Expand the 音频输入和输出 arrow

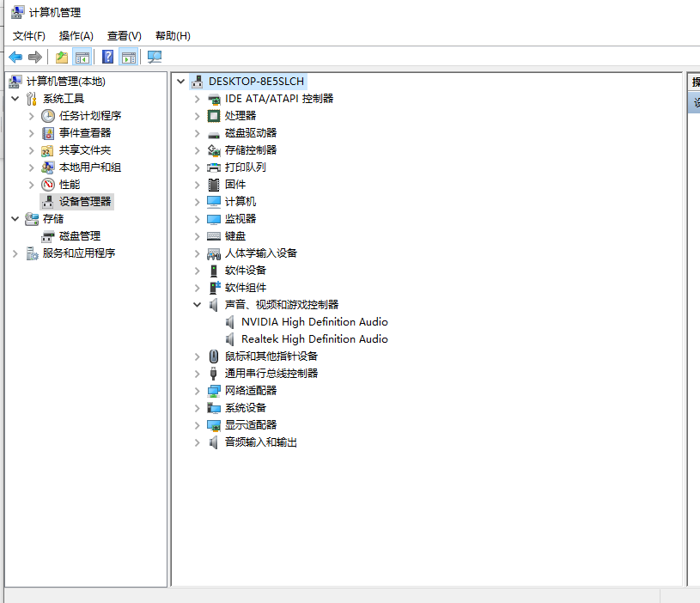tap(197, 442)
